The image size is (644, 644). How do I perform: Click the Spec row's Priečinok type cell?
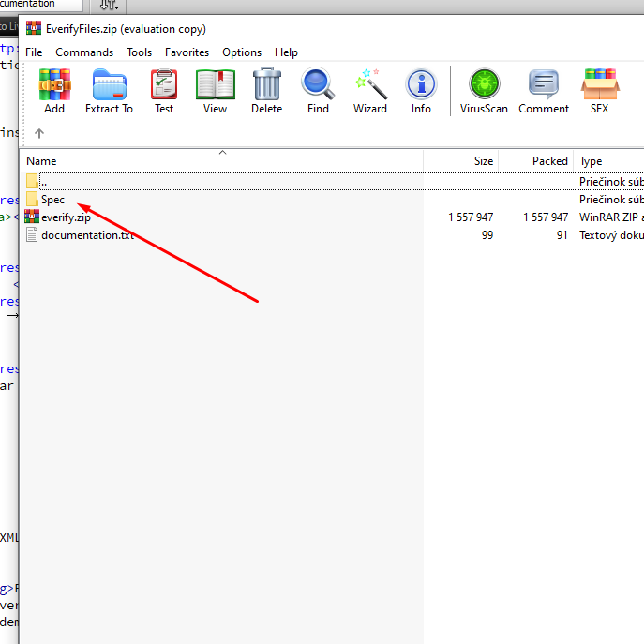click(611, 200)
